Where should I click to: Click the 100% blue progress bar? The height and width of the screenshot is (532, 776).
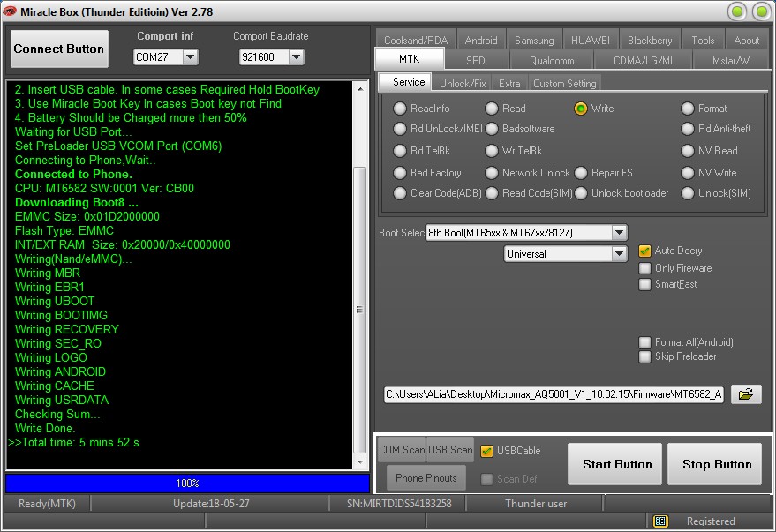tap(187, 483)
